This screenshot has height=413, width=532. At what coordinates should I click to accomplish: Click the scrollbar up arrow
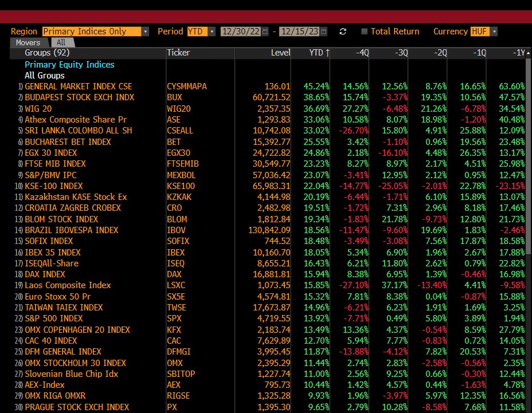pos(528,53)
